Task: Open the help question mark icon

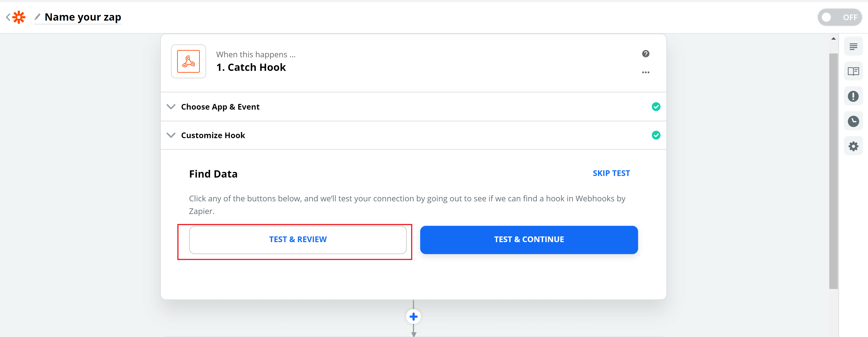Action: point(645,54)
